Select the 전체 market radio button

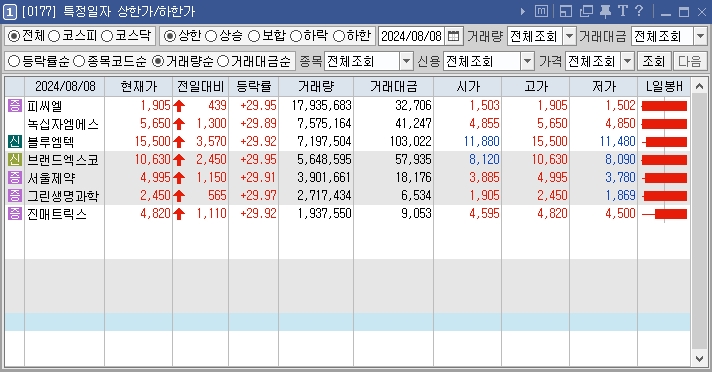15,36
